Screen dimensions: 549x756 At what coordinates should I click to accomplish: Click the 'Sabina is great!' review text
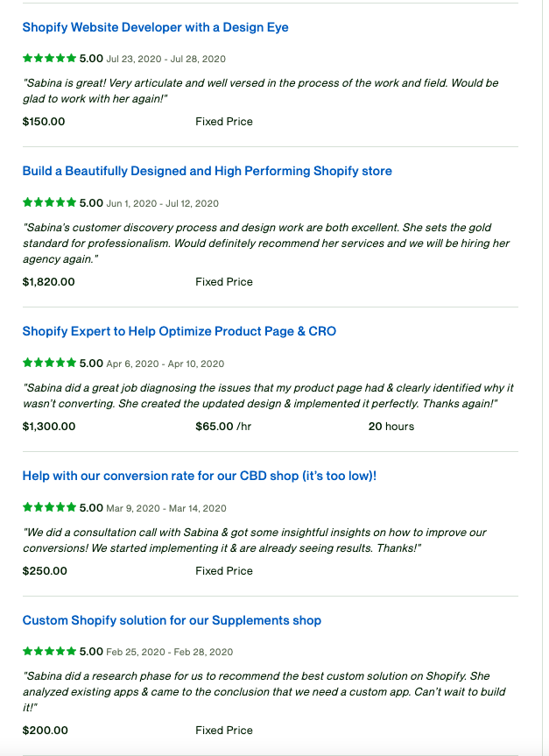coord(260,91)
